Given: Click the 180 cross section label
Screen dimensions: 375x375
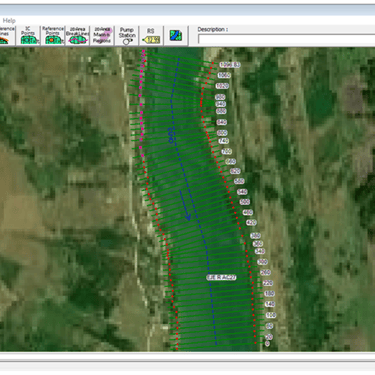Looking at the screenshot, I should [x=269, y=294].
